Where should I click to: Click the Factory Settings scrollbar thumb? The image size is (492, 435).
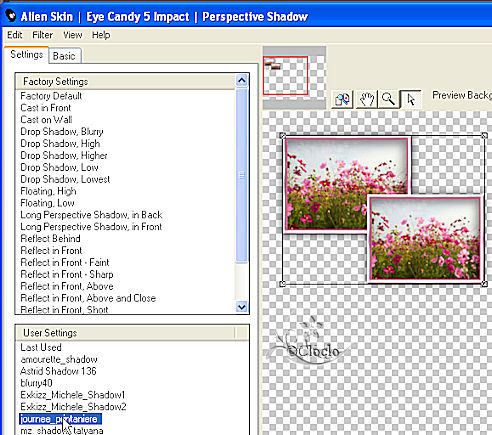[242, 175]
